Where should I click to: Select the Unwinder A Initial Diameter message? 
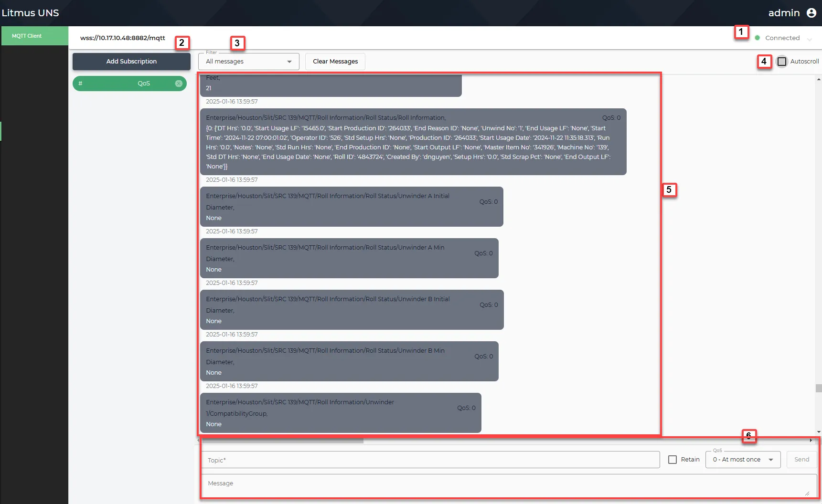352,207
